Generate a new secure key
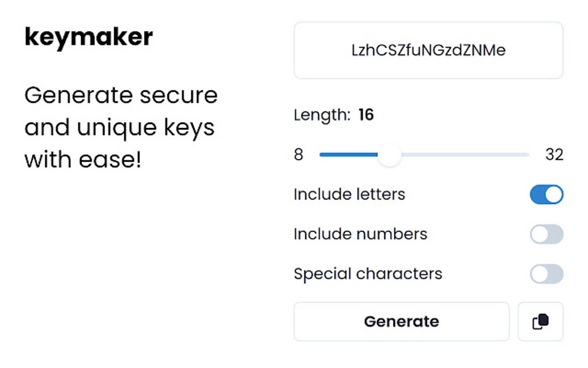The width and height of the screenshot is (588, 368). tap(402, 321)
